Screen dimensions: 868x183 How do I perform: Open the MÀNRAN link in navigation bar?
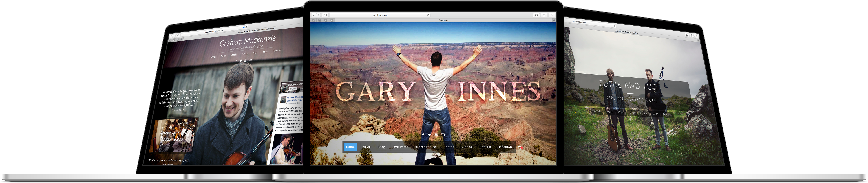coord(505,147)
